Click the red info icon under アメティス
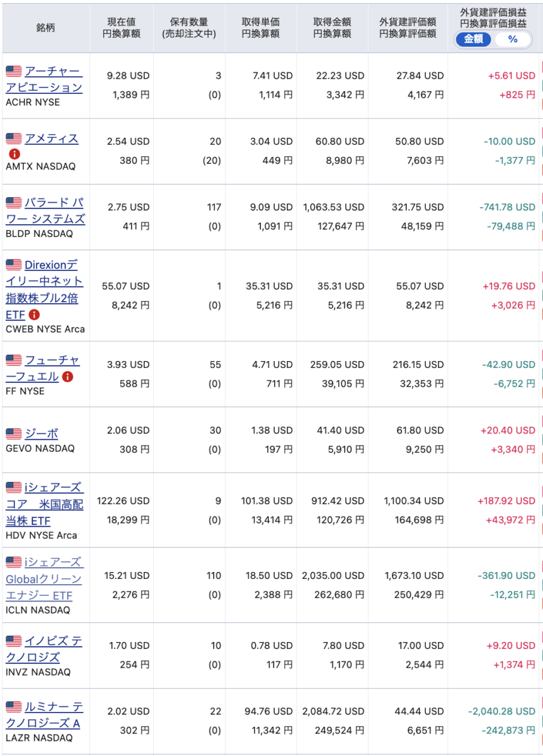This screenshot has height=756, width=543. tap(14, 154)
